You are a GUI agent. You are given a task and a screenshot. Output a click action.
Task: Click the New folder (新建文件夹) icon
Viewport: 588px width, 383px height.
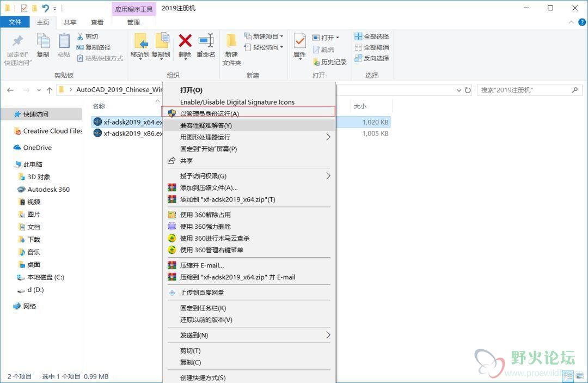(x=231, y=41)
